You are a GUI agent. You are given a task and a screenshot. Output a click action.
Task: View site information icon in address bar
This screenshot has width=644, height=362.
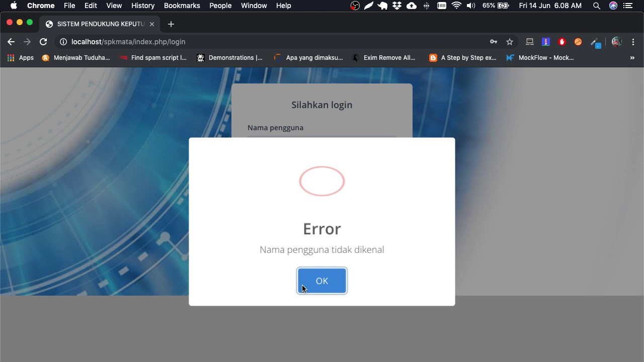[x=63, y=42]
